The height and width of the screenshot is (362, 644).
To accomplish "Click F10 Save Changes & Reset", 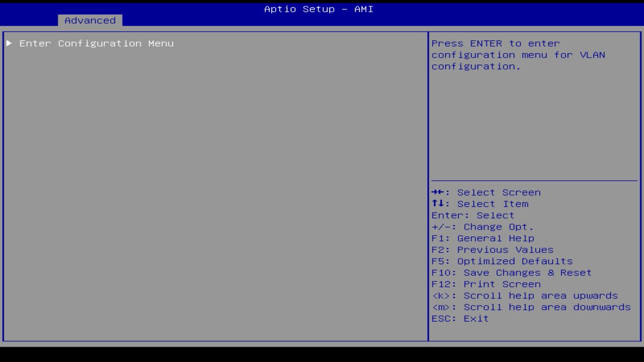I will coord(511,273).
